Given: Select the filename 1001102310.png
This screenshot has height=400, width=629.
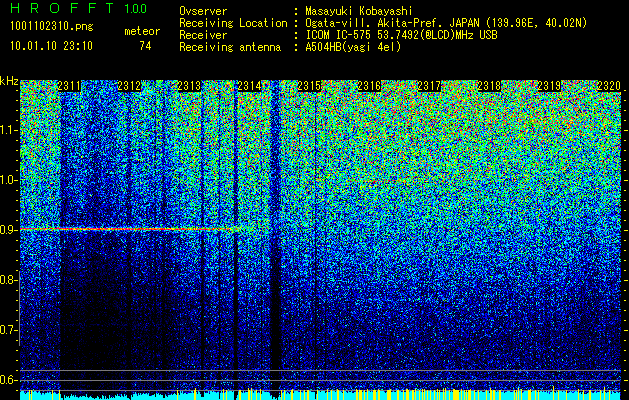Looking at the screenshot, I should pos(52,27).
